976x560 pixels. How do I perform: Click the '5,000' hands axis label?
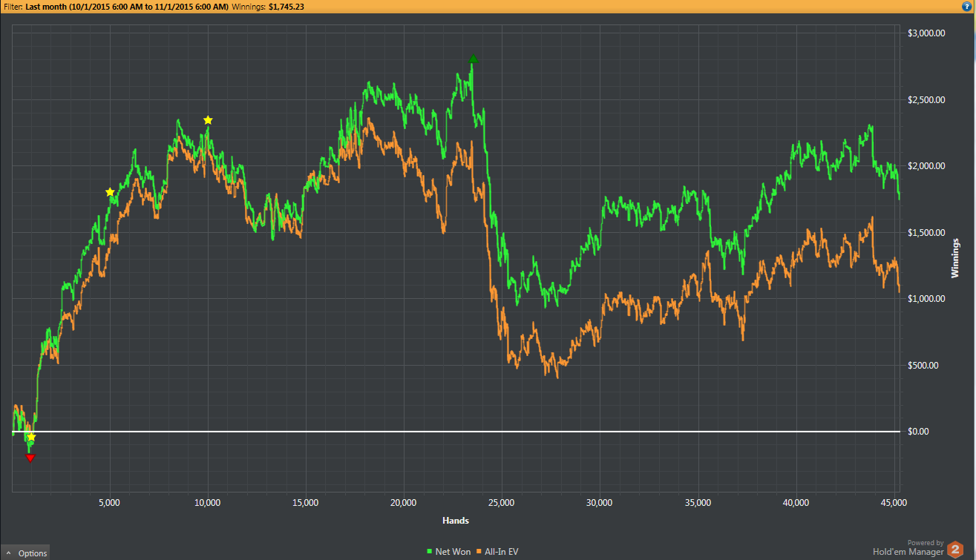click(110, 503)
